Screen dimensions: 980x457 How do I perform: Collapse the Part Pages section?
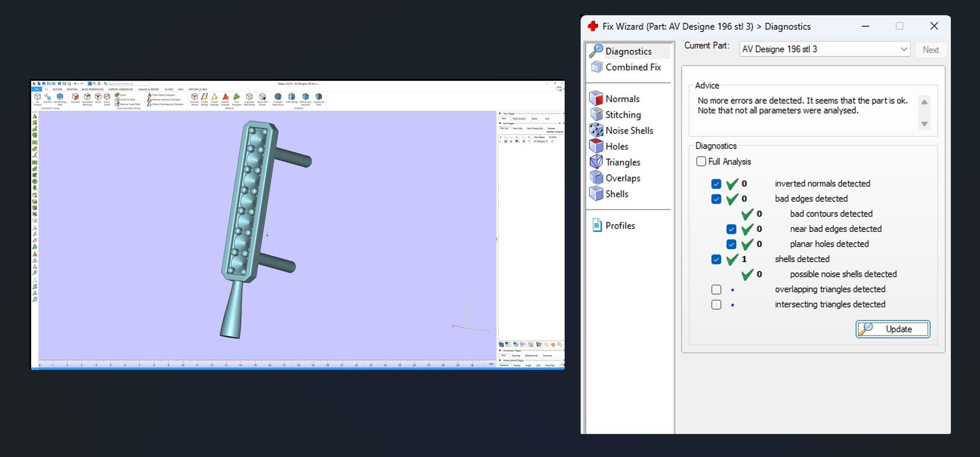(x=500, y=124)
